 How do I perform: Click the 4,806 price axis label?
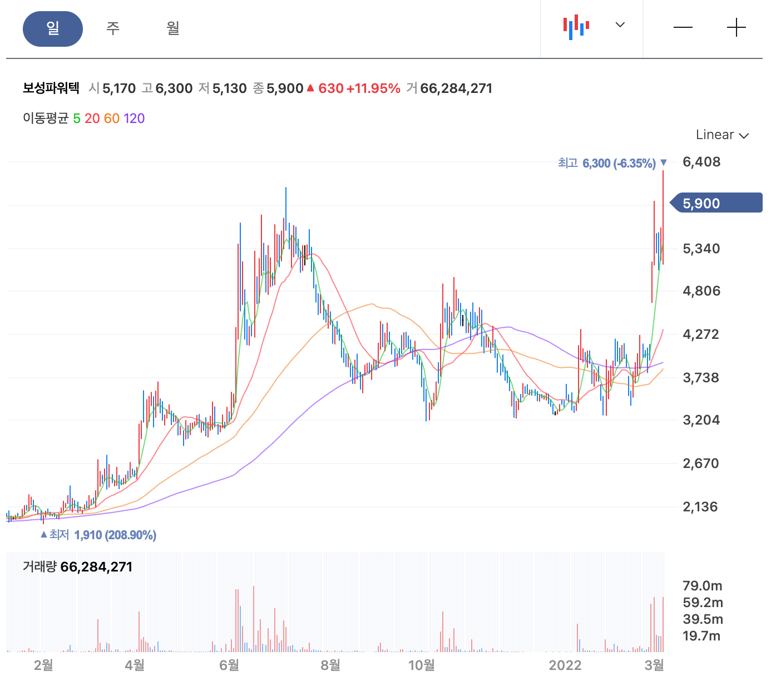click(x=701, y=291)
